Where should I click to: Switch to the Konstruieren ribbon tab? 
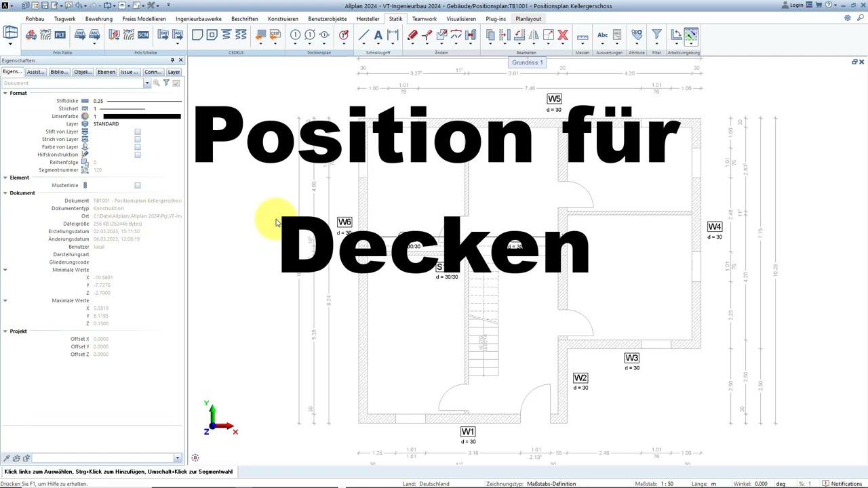coord(283,19)
